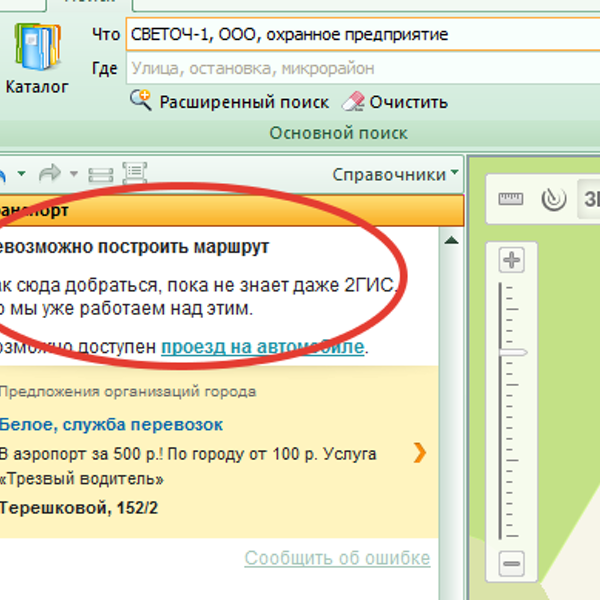This screenshot has width=600, height=600.
Task: Open the back arrow history dropdown
Action: pos(21,173)
